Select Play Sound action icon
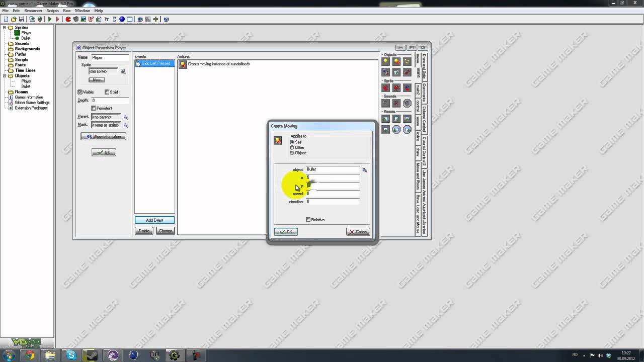The width and height of the screenshot is (644, 362). coord(386,104)
